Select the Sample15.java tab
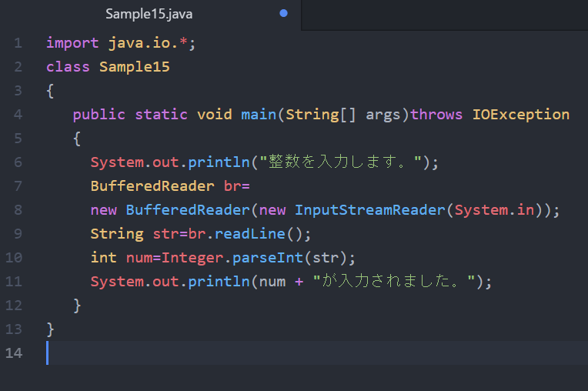The height and width of the screenshot is (391, 588). click(x=150, y=15)
